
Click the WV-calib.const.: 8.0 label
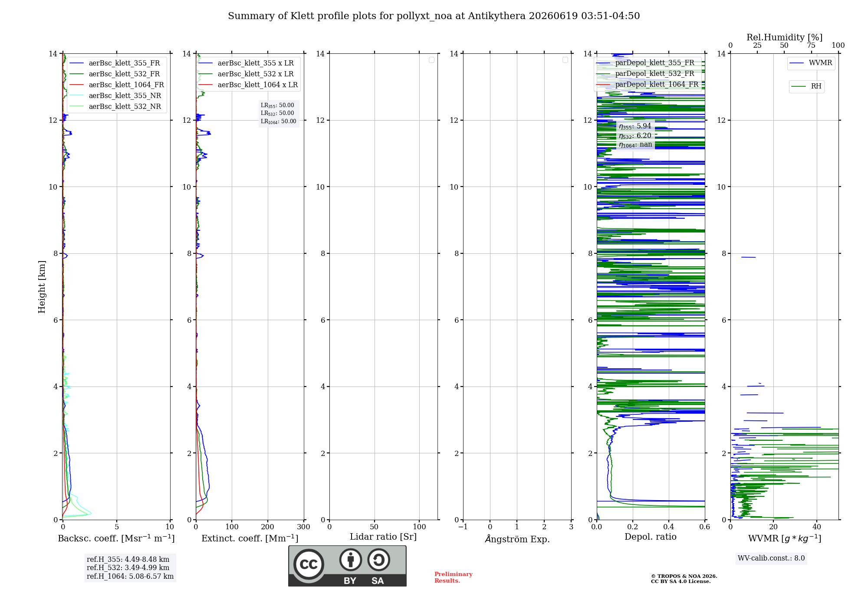click(x=771, y=558)
